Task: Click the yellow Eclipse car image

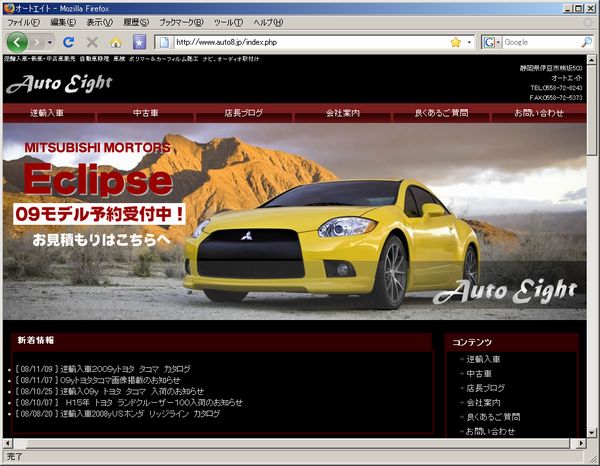Action: pos(331,243)
